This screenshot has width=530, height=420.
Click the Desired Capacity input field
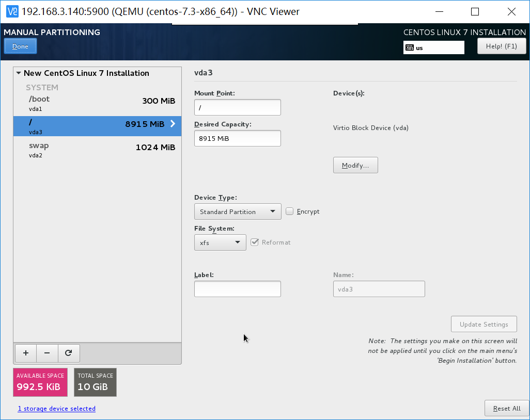pos(238,138)
